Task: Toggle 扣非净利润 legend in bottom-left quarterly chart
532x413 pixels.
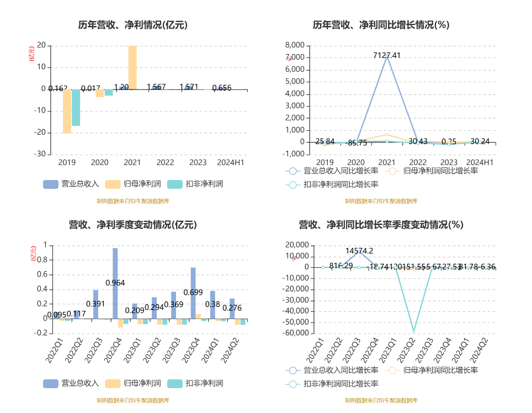Action: 195,384
